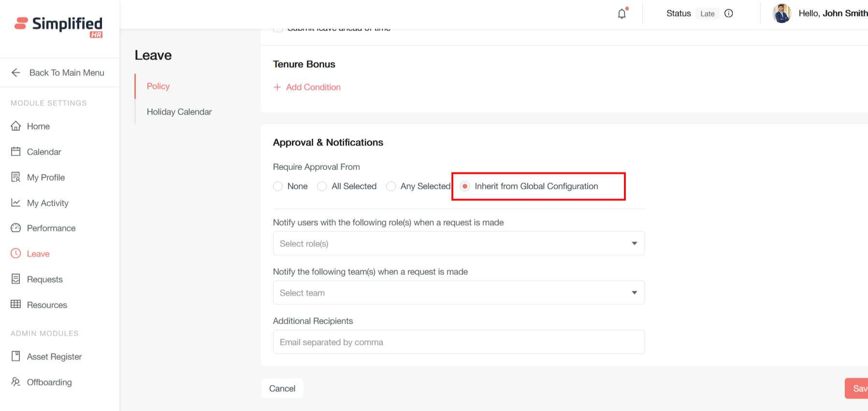Click the Additional Recipients email field
This screenshot has height=411, width=868.
(x=459, y=342)
